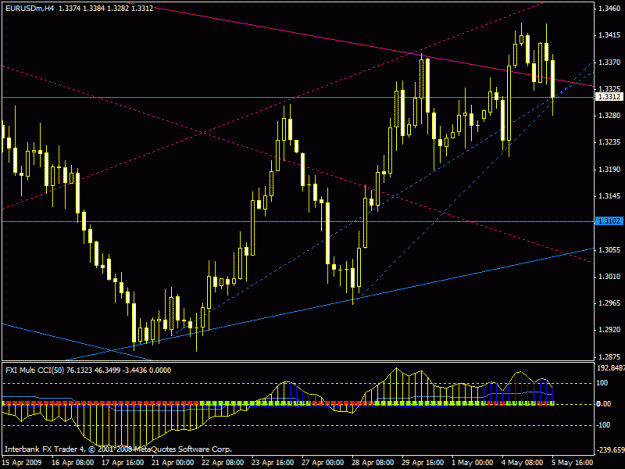The height and width of the screenshot is (469, 625).
Task: Click the 22 Apr 08:00 time label
Action: (222, 463)
